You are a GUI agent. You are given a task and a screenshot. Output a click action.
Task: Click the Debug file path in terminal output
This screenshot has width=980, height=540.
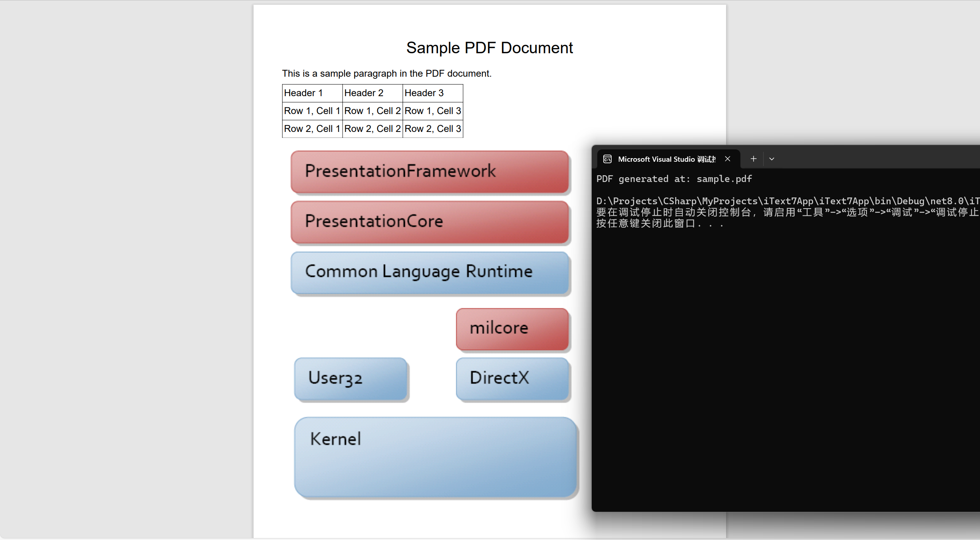(785, 201)
